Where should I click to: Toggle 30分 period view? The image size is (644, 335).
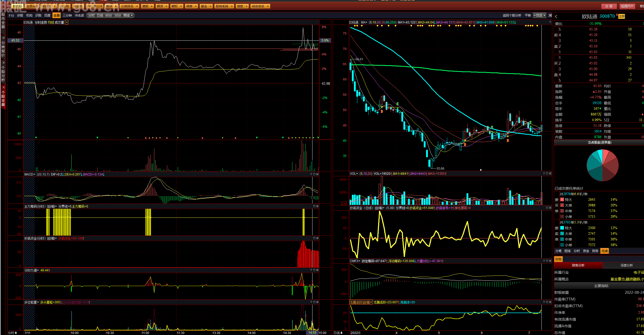pyautogui.click(x=118, y=15)
